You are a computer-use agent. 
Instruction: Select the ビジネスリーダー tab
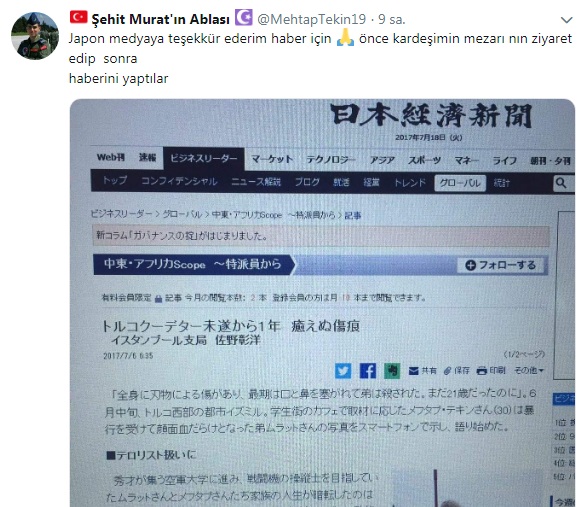tap(204, 159)
